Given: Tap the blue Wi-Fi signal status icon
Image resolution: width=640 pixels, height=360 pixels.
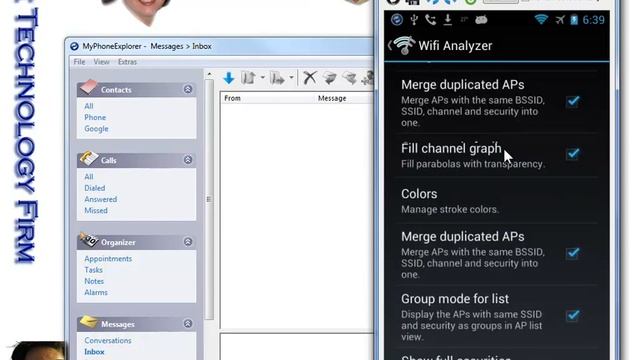Looking at the screenshot, I should tap(541, 19).
